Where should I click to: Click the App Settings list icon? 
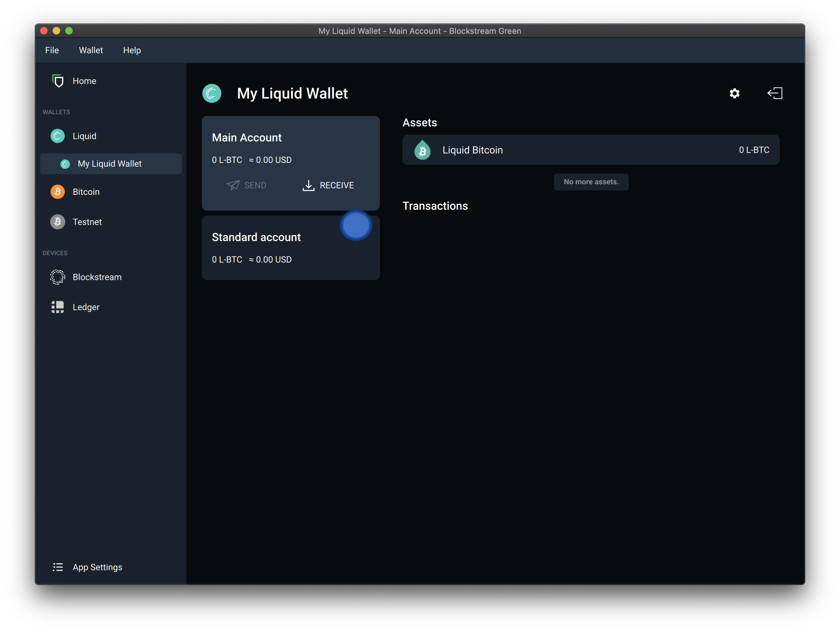(58, 567)
